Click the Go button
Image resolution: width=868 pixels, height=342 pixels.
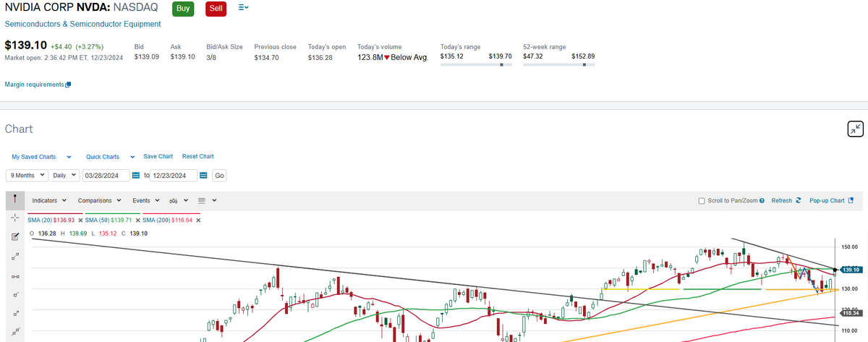219,175
